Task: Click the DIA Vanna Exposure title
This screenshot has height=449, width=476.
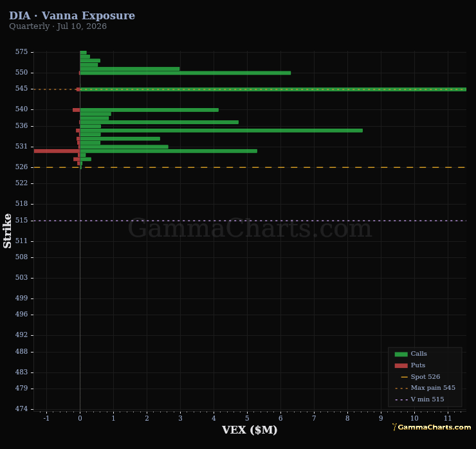Action: 72,15
